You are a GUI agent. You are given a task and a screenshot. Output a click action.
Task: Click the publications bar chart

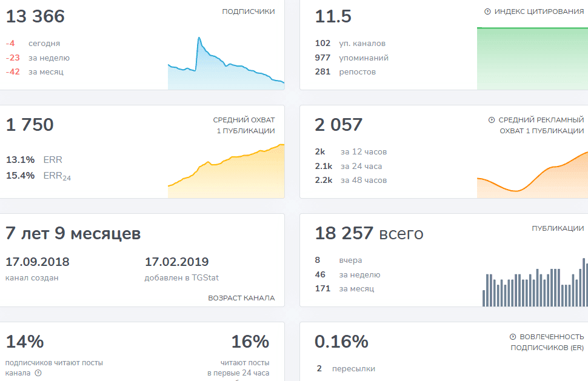coord(535,282)
